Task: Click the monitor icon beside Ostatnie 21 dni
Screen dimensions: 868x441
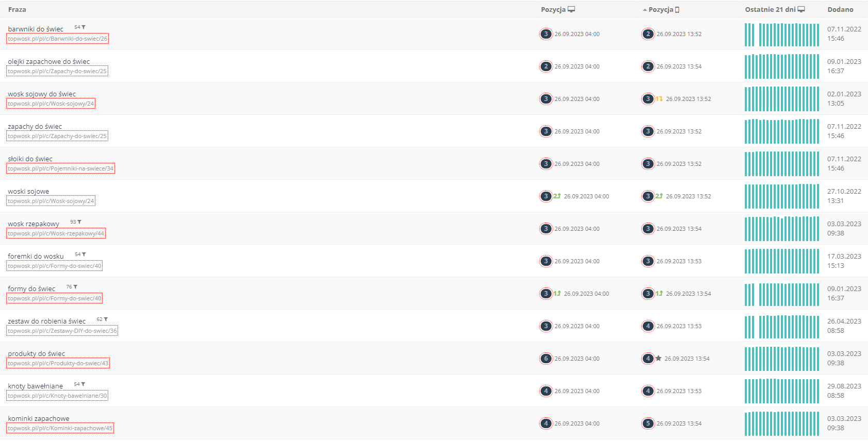Action: point(801,9)
